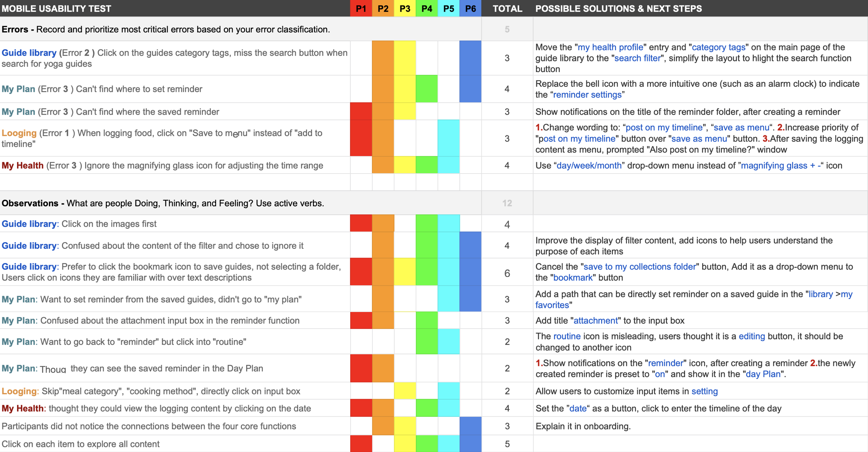Click cyan P5 cell in magnifying glass row
This screenshot has width=868, height=452.
(449, 165)
